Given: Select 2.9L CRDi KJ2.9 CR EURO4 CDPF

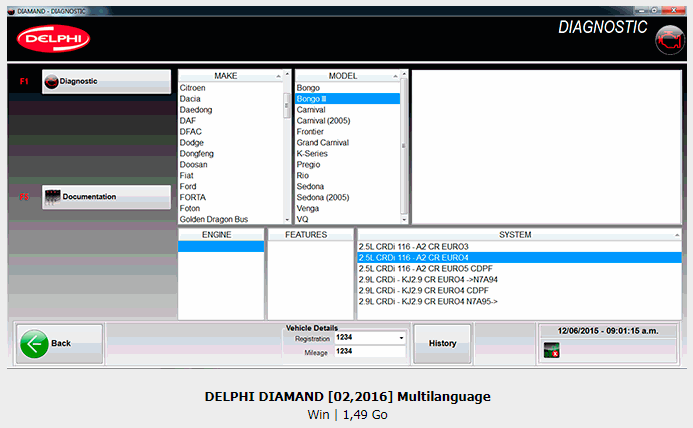Looking at the screenshot, I should [519, 290].
